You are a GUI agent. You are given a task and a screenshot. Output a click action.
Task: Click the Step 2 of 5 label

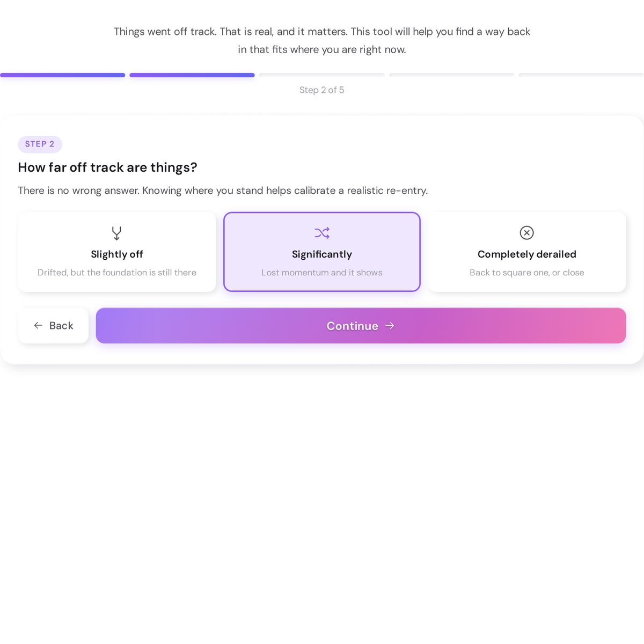[x=321, y=90]
